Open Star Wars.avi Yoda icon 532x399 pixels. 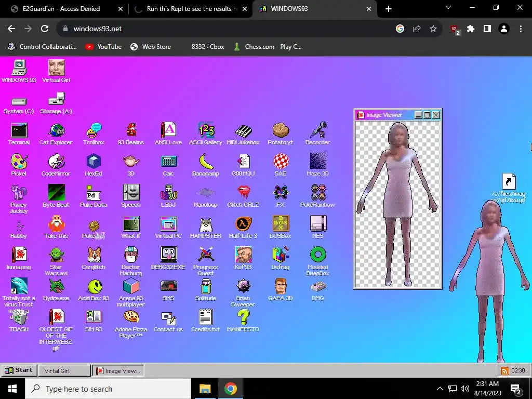[56, 262]
